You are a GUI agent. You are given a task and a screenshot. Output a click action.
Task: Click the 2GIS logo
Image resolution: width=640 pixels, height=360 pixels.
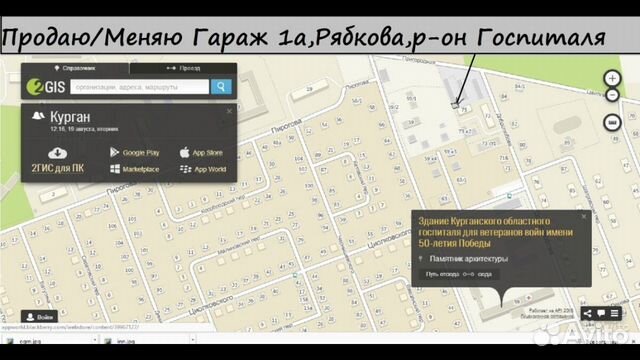point(45,87)
